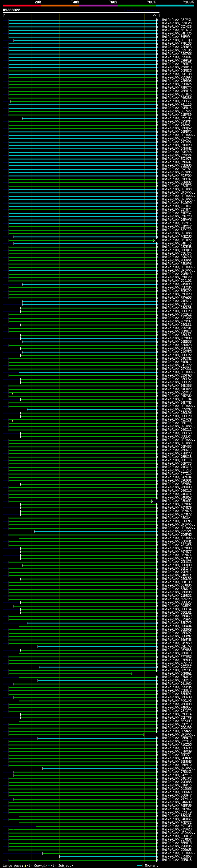Select hit UniRef100_Q6Y204
197x868 pixels.
point(177,139)
